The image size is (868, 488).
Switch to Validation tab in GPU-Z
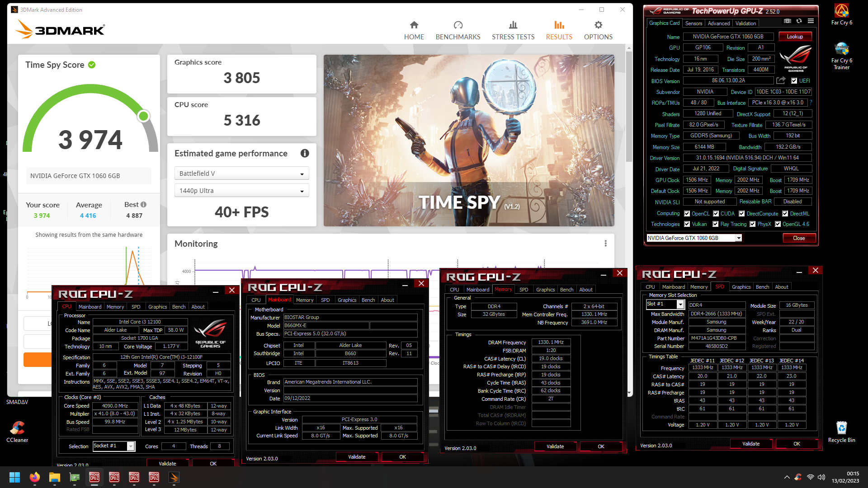click(x=745, y=23)
